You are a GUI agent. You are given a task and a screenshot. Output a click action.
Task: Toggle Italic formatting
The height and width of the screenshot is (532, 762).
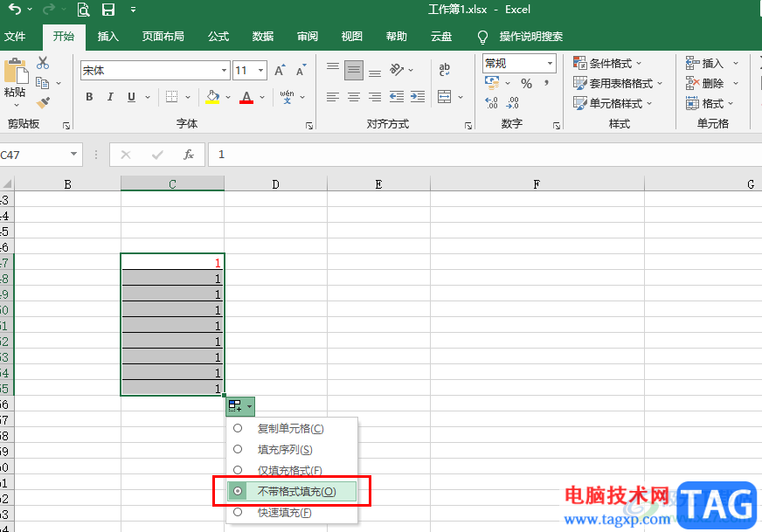[x=110, y=97]
